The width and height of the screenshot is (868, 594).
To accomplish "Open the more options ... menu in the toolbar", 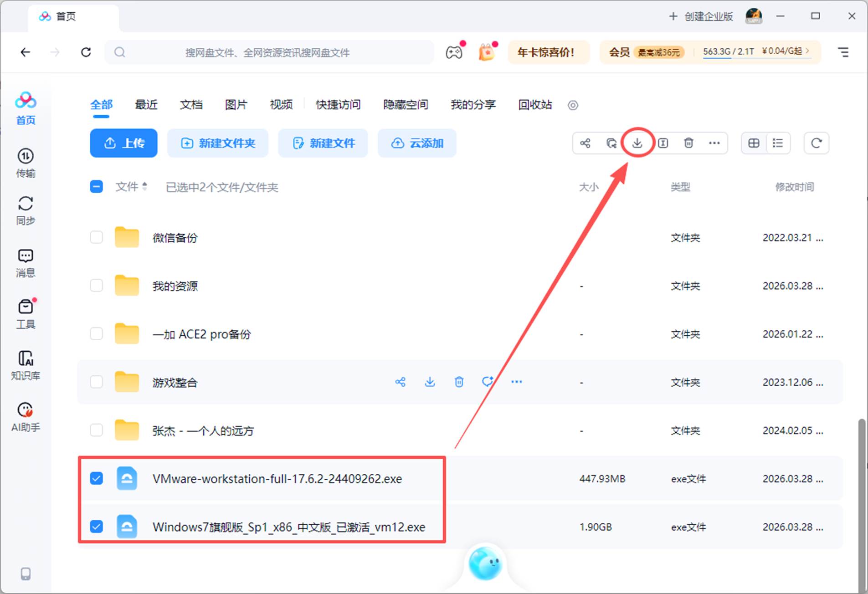I will click(x=714, y=143).
